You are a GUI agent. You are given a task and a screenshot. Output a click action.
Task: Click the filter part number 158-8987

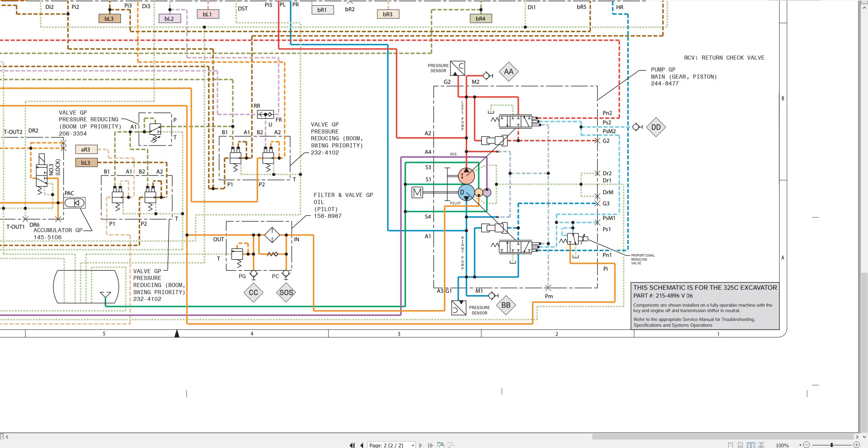tap(328, 216)
